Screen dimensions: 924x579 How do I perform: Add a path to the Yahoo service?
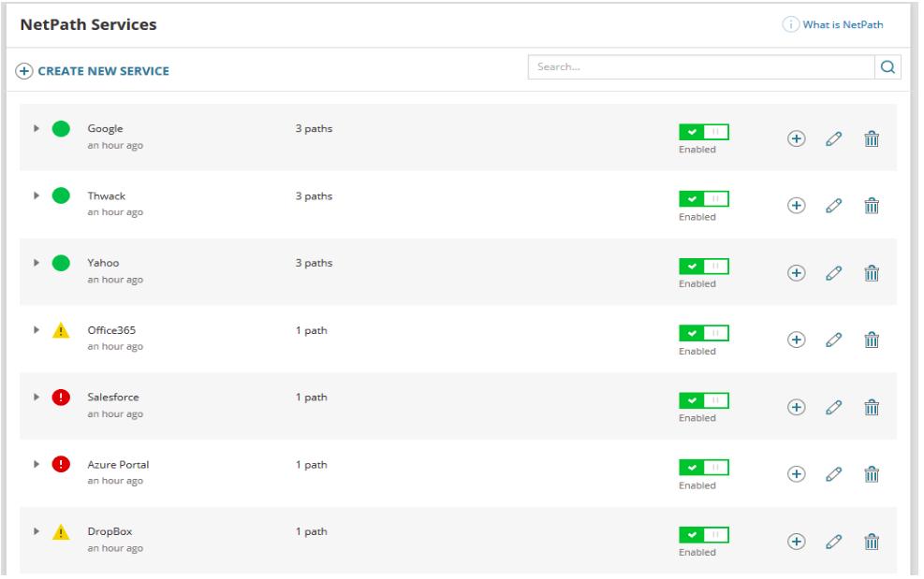(796, 273)
